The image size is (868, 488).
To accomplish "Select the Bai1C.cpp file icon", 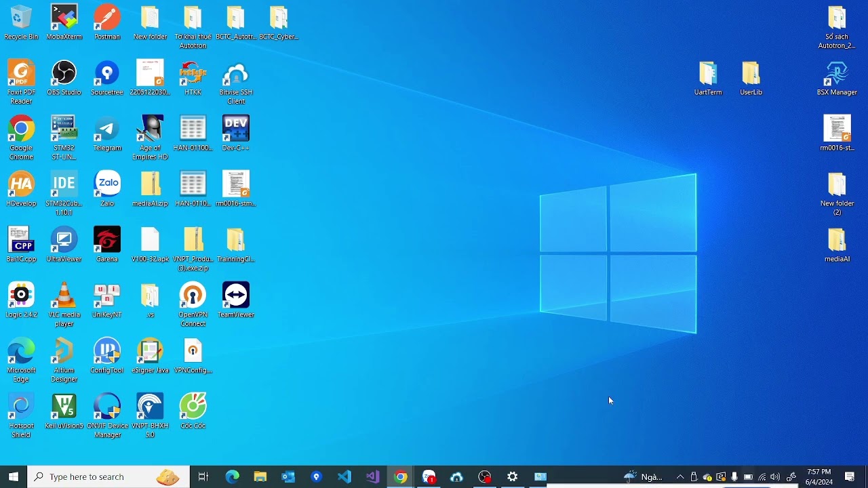I will click(21, 245).
